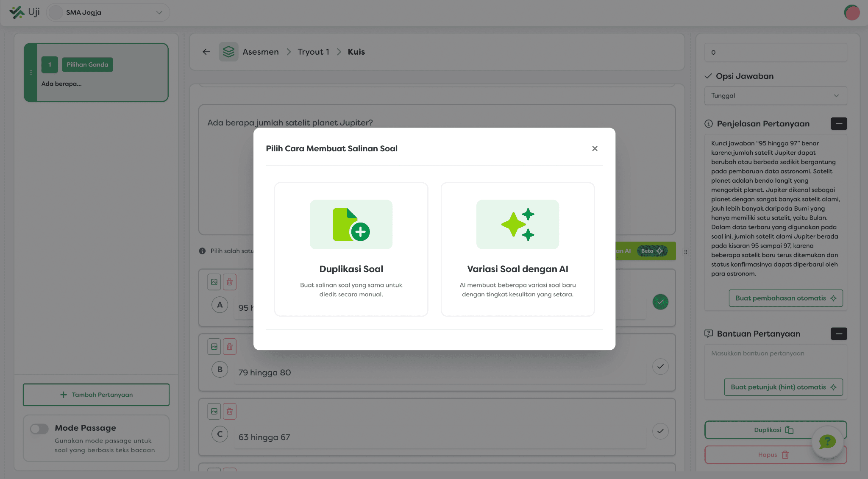Select question 1 Pilihan Ganda card

[x=96, y=72]
